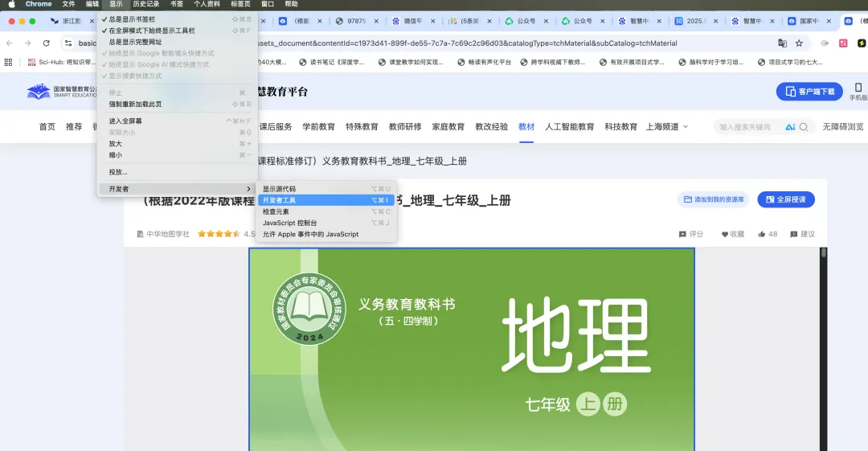Open the 上海频道 dropdown
The height and width of the screenshot is (451, 868).
tap(667, 127)
